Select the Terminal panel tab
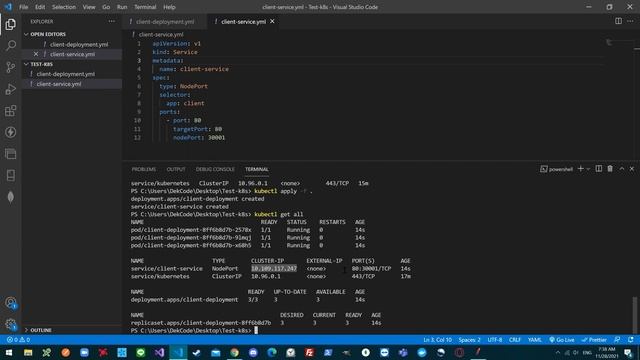Screen dimensions: 640x360 (x=256, y=169)
